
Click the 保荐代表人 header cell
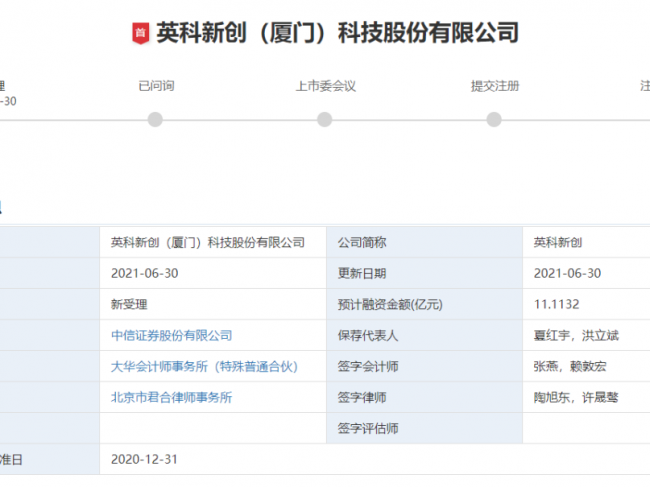424,335
